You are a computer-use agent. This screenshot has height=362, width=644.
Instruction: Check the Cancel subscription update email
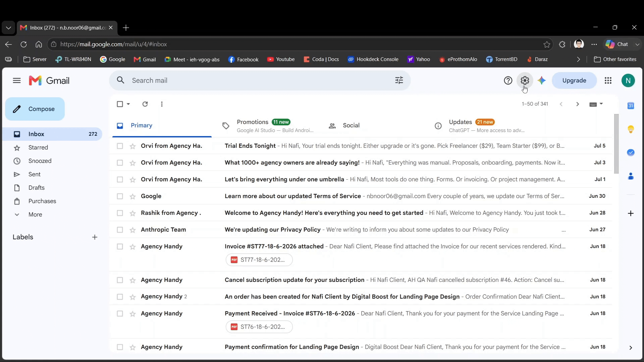pos(120,280)
